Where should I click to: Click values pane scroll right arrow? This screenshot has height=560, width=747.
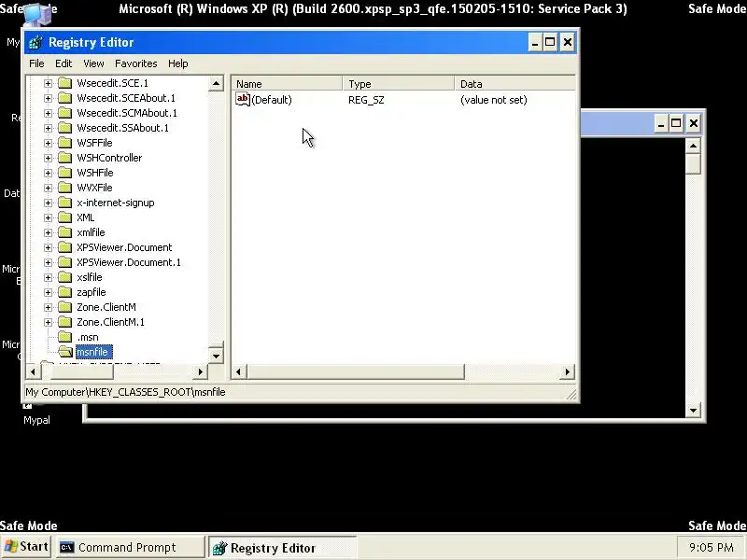pyautogui.click(x=568, y=371)
